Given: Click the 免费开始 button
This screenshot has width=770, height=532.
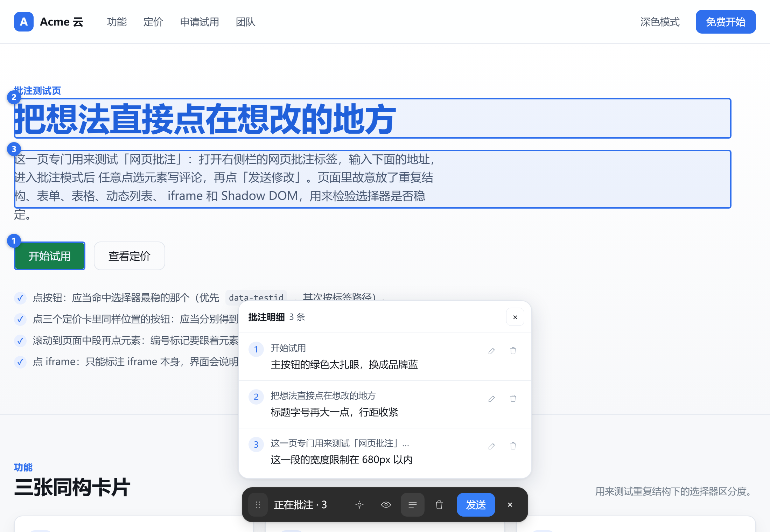Looking at the screenshot, I should (726, 22).
